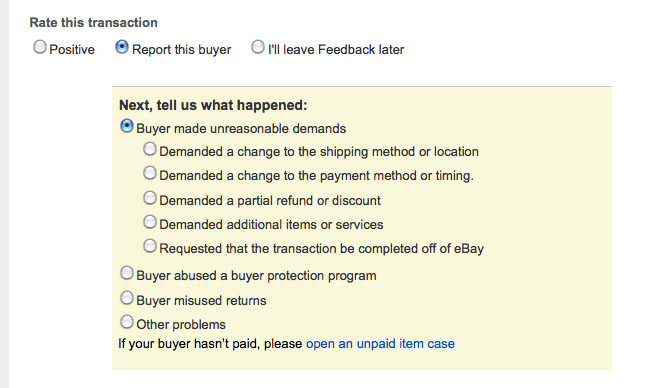Image resolution: width=666 pixels, height=388 pixels.
Task: Click 'Demanded a partial refund or discount' text
Action: (x=270, y=200)
